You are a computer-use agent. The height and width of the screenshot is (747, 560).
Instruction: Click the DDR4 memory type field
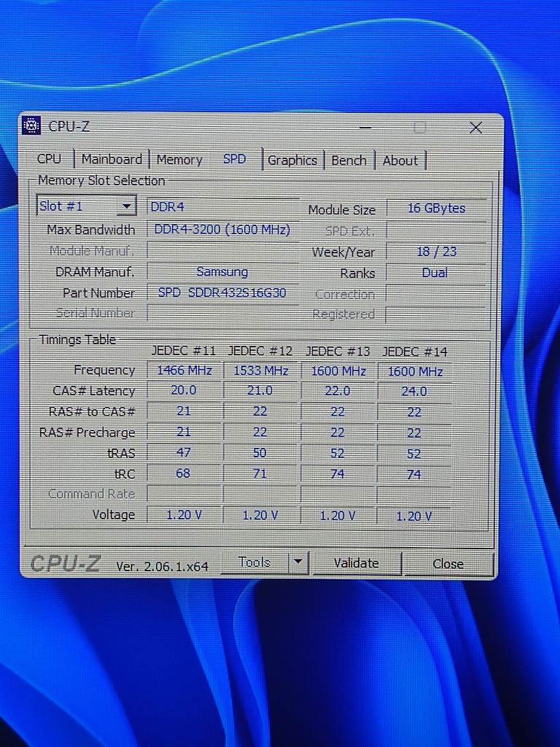tap(222, 206)
